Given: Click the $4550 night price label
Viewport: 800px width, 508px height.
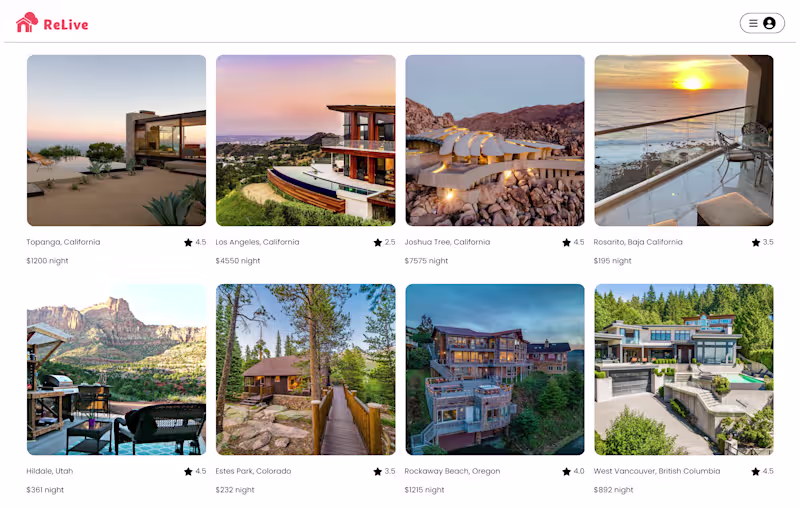Looking at the screenshot, I should 238,261.
